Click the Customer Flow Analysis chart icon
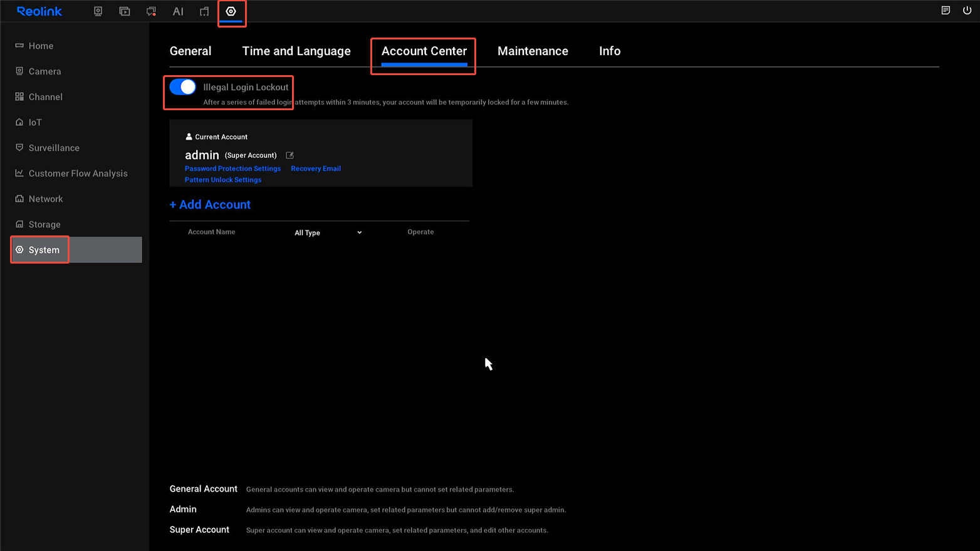The image size is (980, 551). tap(19, 173)
